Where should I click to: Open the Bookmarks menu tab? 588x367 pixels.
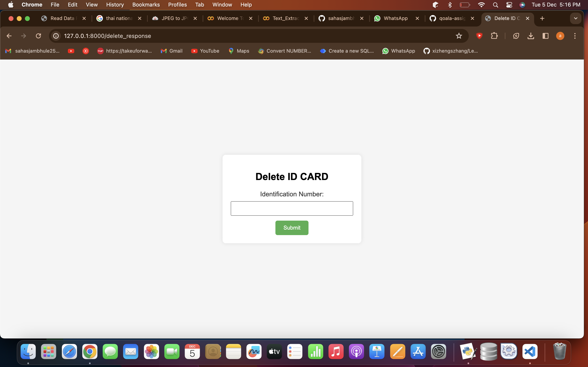146,5
